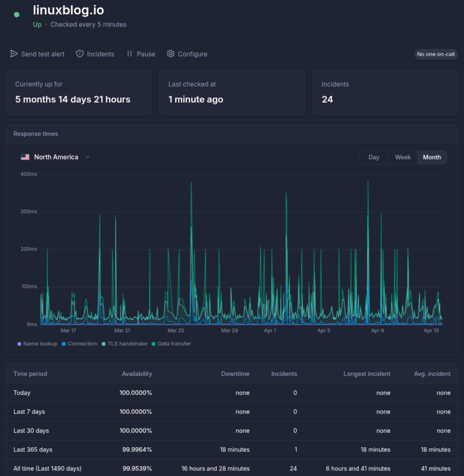This screenshot has width=464, height=476.
Task: Click the Incidents card count 24
Action: point(327,99)
